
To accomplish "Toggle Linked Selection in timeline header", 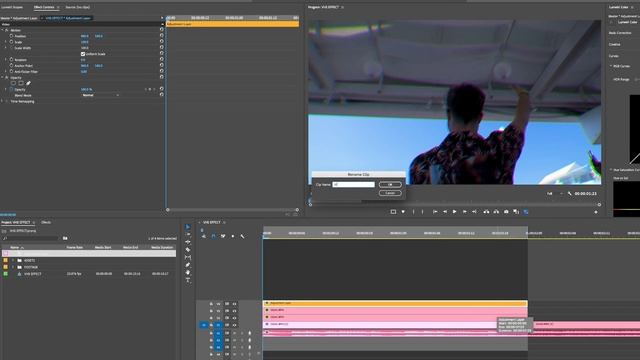I will coord(223,236).
